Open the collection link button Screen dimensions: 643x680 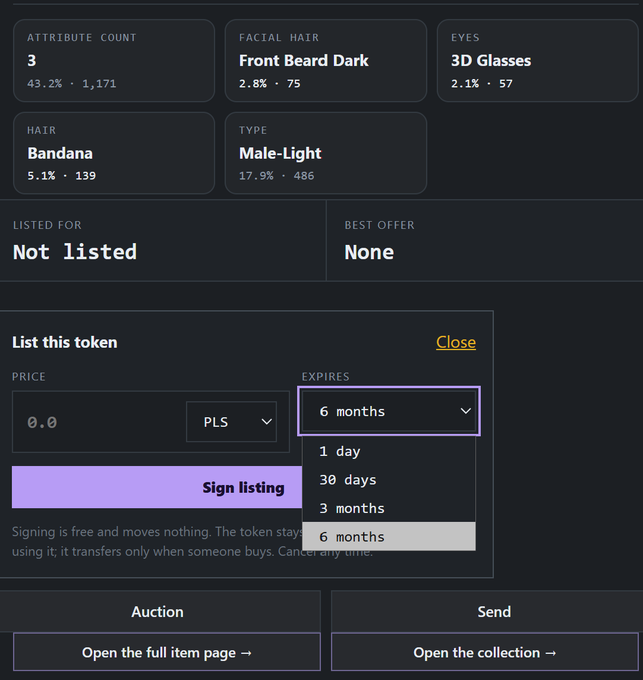tap(485, 652)
